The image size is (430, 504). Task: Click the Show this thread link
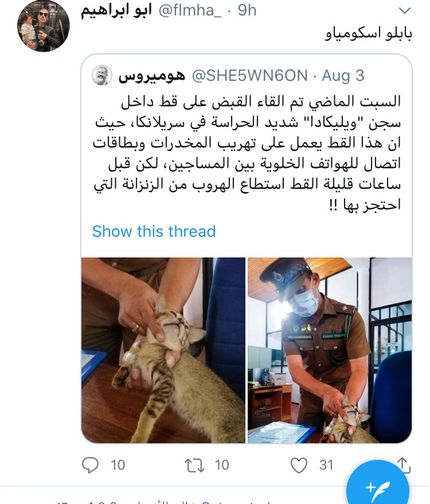[x=154, y=231]
